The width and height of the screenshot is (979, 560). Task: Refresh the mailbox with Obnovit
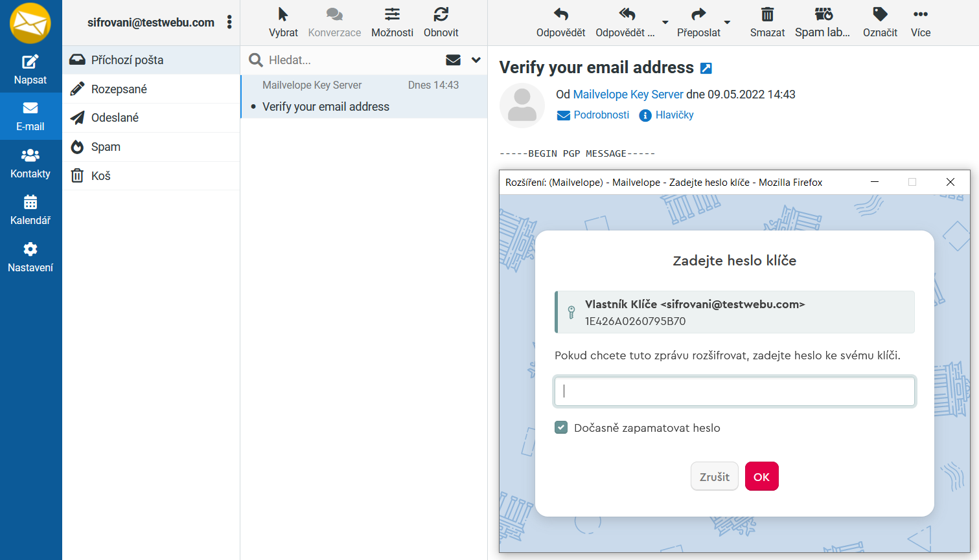(x=441, y=23)
